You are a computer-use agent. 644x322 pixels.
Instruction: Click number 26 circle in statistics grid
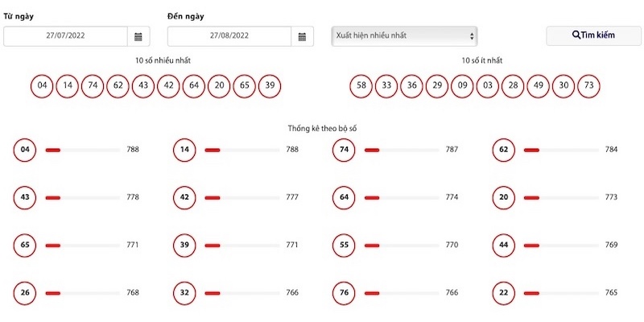tap(25, 293)
